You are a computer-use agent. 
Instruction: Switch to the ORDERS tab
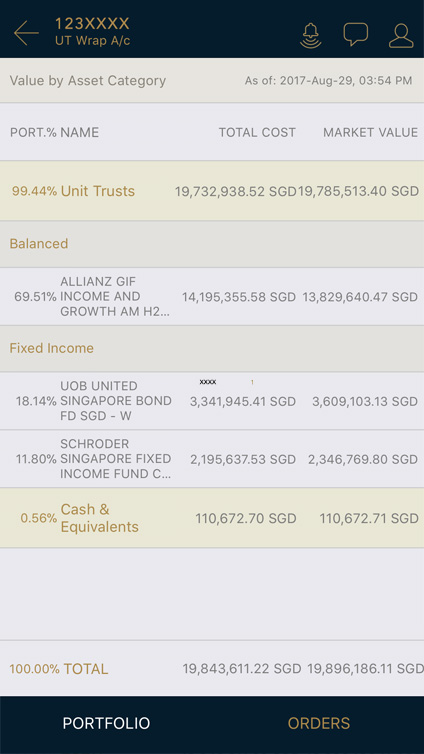coord(319,723)
